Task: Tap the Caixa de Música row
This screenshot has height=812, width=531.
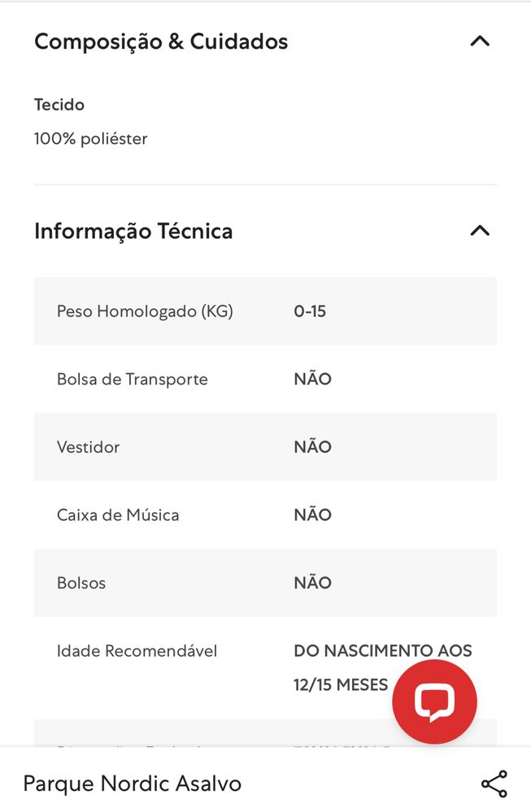Action: point(265,515)
